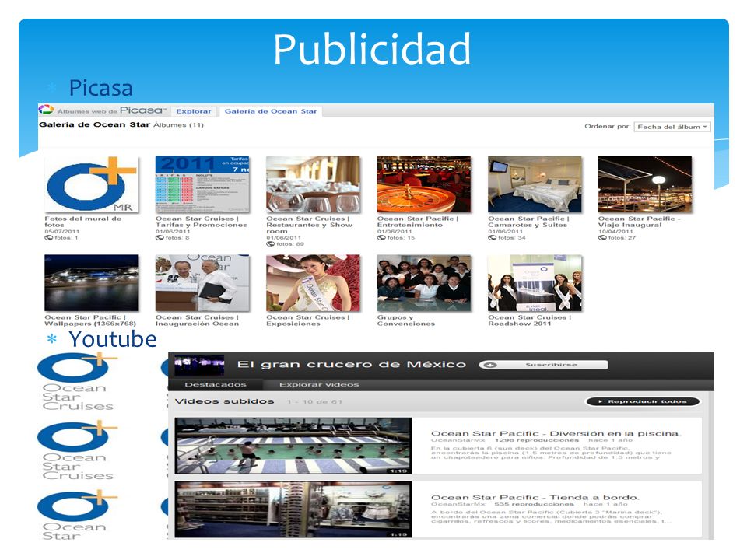
Task: Open the Roadshow 2011 album thumbnail
Action: pos(535,283)
